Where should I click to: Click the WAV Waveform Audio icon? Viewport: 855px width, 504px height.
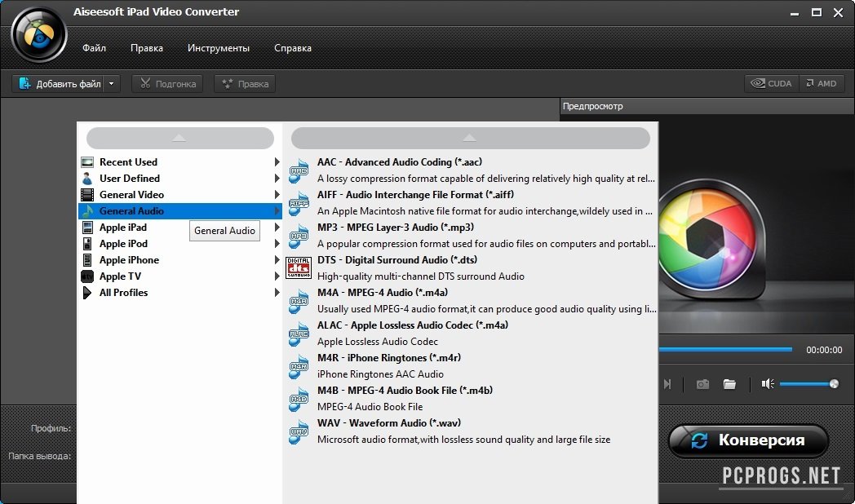pyautogui.click(x=299, y=431)
